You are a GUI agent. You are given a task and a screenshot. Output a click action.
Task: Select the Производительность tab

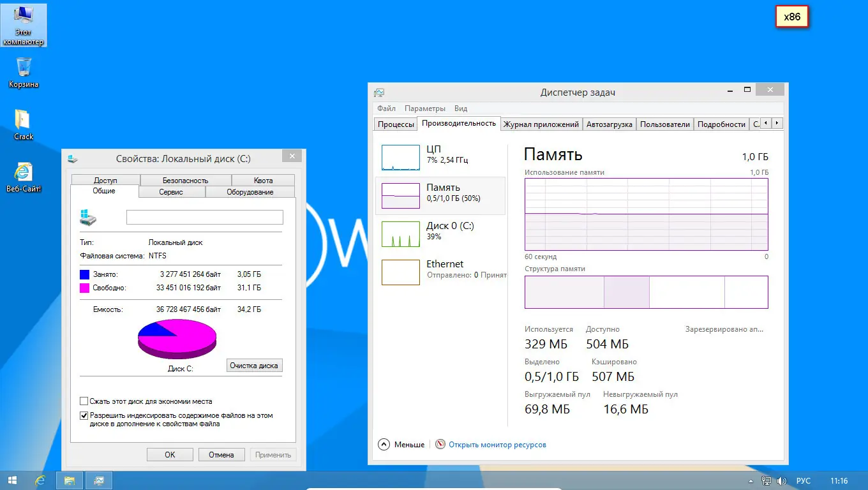(459, 123)
